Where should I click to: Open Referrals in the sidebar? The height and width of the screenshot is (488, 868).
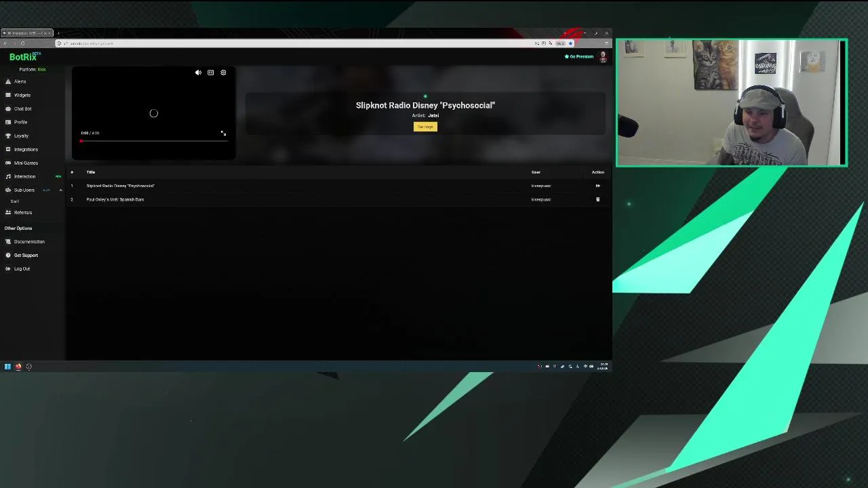[x=23, y=212]
